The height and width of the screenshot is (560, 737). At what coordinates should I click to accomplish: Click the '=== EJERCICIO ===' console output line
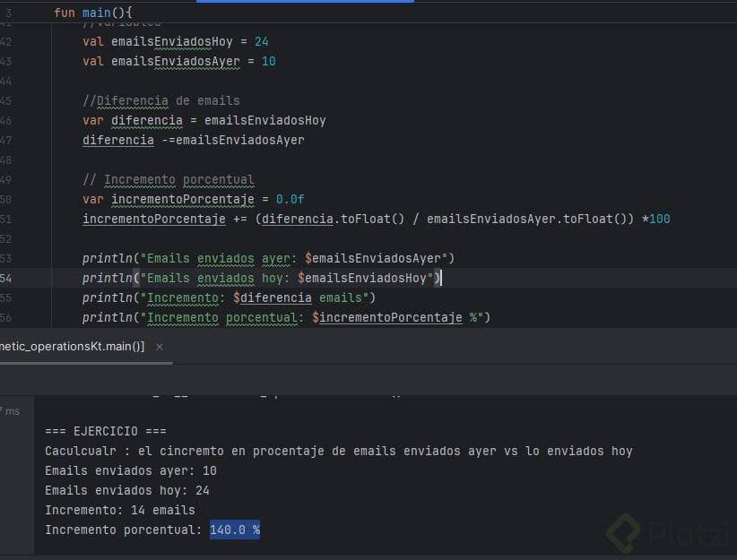[106, 431]
